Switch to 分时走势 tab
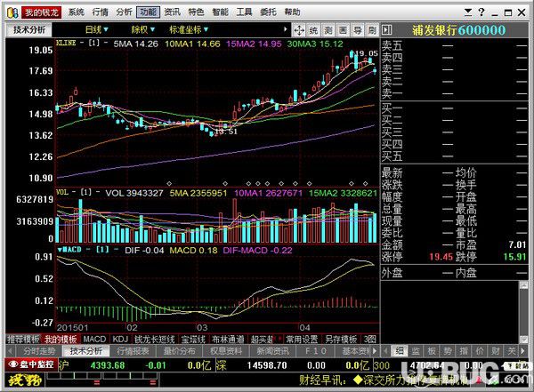The image size is (534, 392). [x=39, y=351]
